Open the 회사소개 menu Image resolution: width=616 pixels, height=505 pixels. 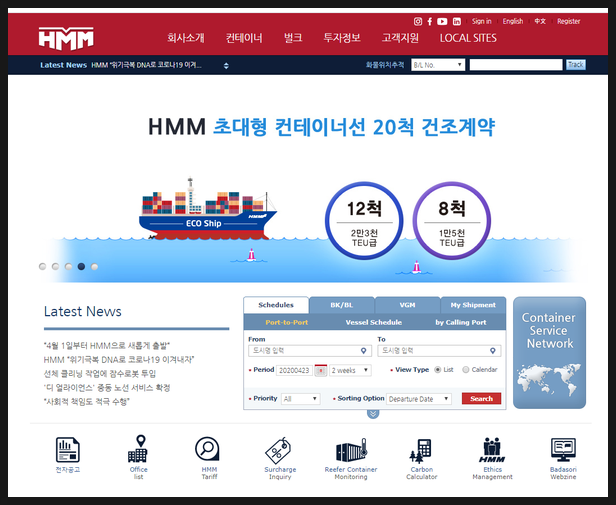pos(186,38)
